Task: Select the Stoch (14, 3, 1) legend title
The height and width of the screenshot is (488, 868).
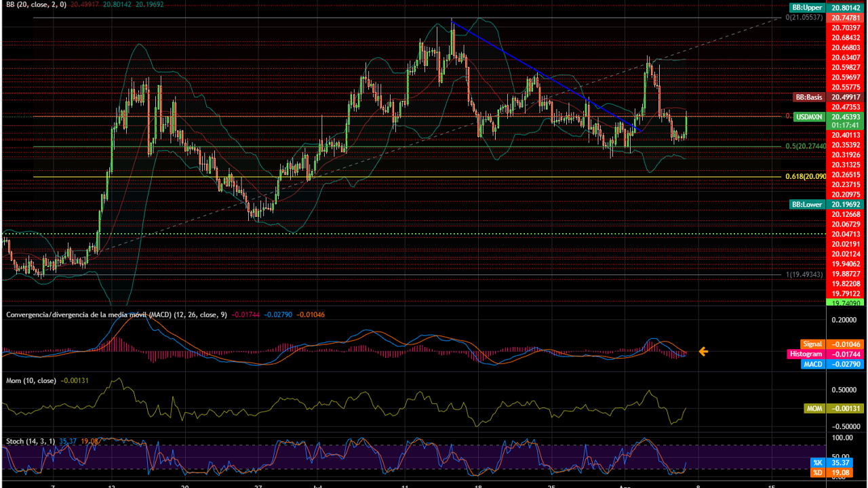Action: point(31,441)
